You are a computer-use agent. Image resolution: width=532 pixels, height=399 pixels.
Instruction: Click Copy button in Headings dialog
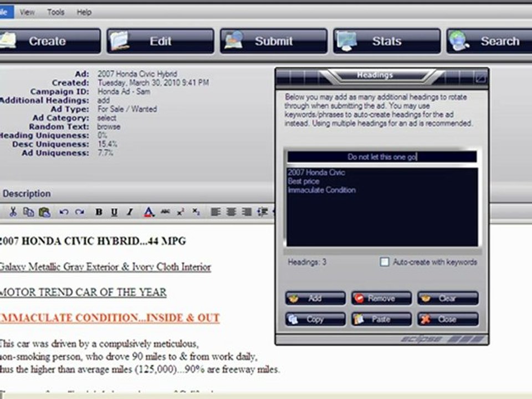point(315,319)
